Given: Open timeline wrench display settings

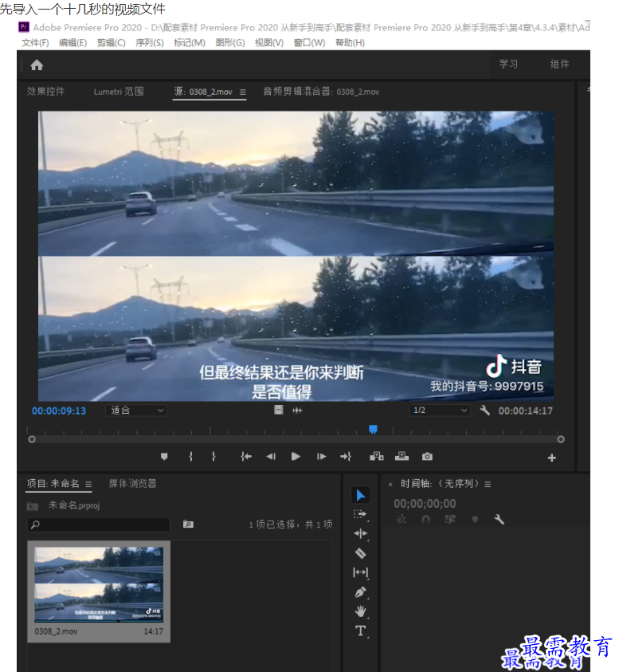Looking at the screenshot, I should [x=499, y=520].
